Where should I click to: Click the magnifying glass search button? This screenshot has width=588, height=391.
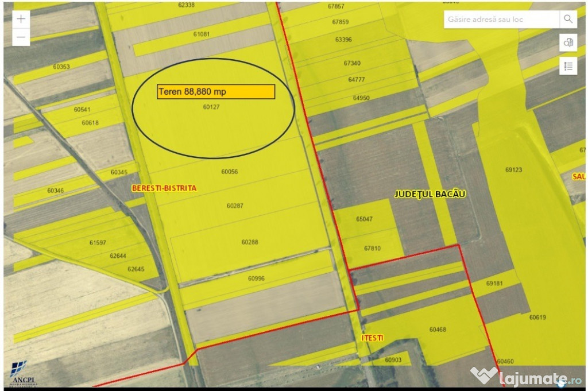(568, 19)
